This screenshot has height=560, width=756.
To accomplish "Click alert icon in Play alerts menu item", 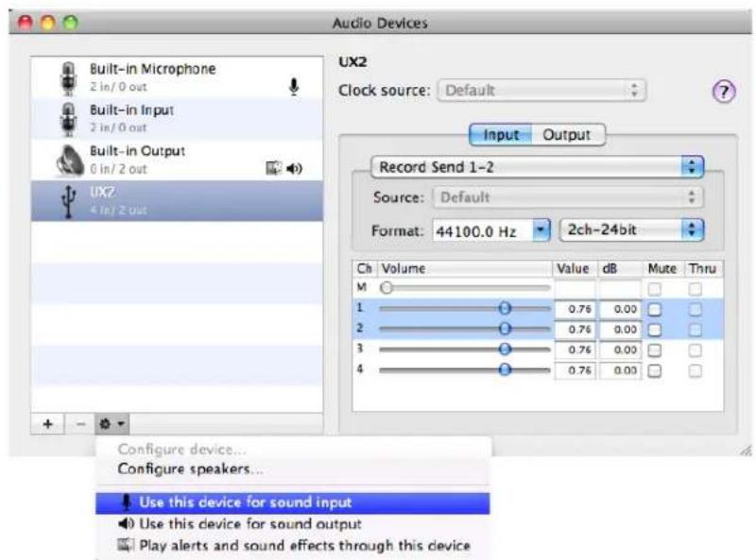I will [x=126, y=545].
